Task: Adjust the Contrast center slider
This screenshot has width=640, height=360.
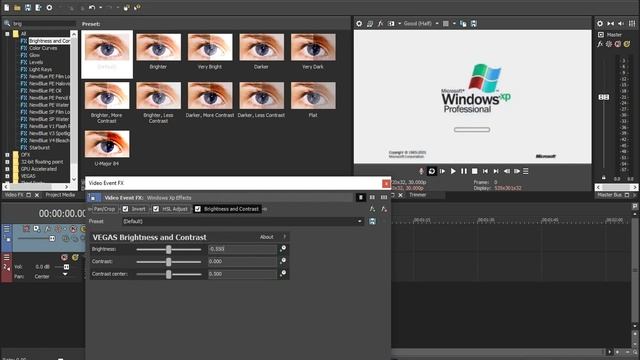Action: pyautogui.click(x=169, y=274)
